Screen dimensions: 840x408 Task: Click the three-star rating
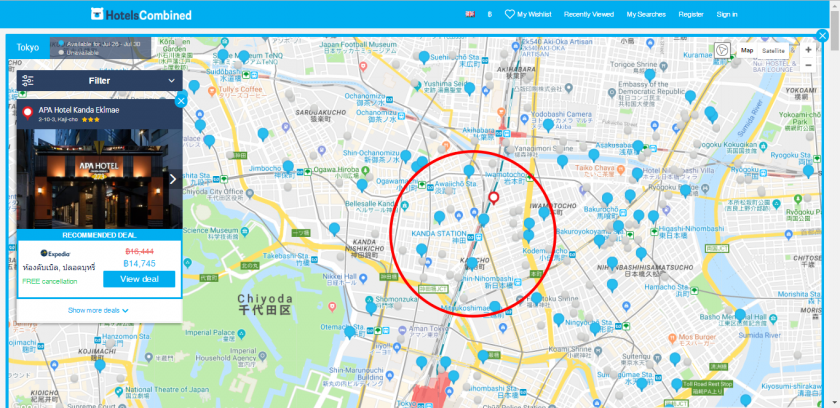pyautogui.click(x=91, y=119)
